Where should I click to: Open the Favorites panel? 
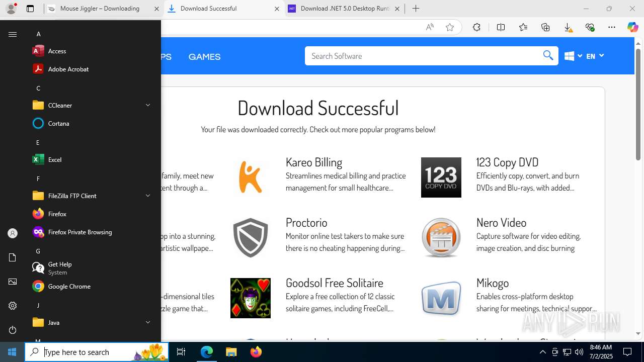coord(523,27)
